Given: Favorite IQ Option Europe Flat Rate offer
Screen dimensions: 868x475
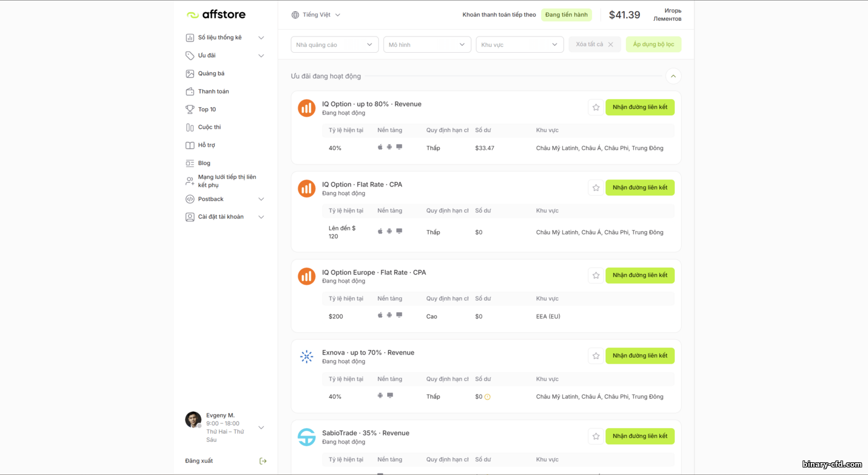Looking at the screenshot, I should coord(596,275).
